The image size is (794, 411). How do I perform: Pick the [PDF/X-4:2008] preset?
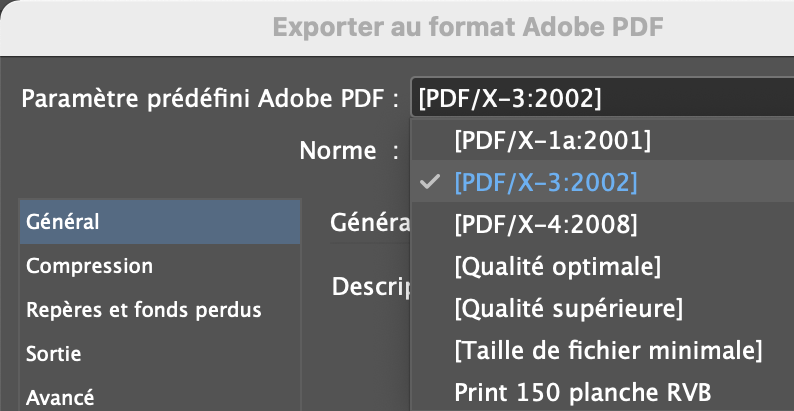pyautogui.click(x=545, y=225)
